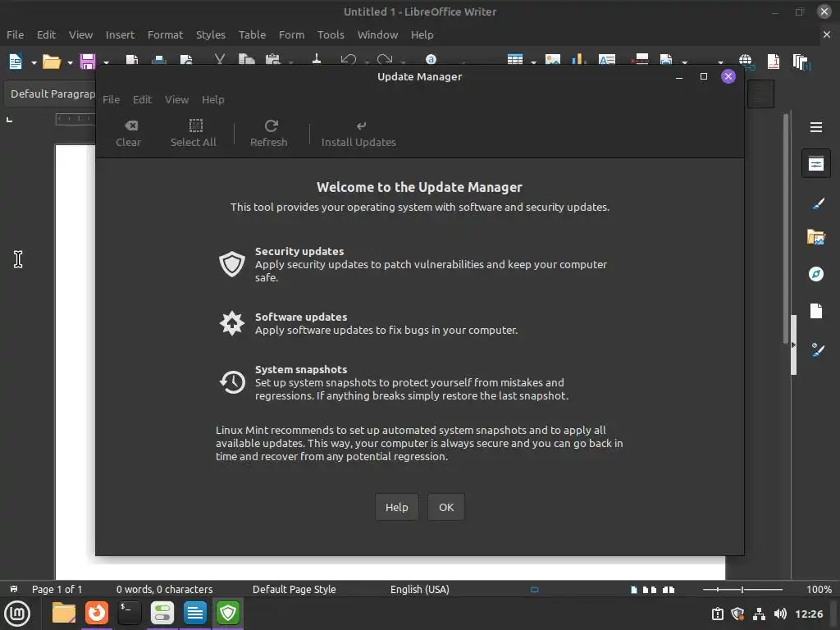Open the Update Manager View menu
Screen dimensions: 840x630
(x=177, y=99)
